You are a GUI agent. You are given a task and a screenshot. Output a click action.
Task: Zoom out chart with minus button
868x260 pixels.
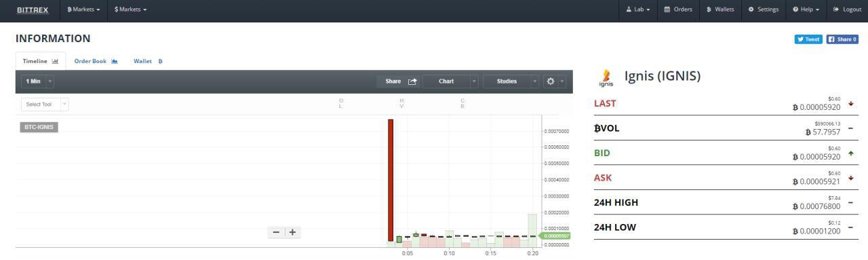(275, 232)
